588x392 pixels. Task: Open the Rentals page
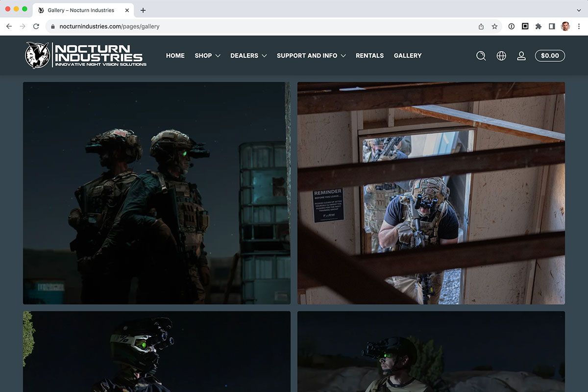[369, 56]
